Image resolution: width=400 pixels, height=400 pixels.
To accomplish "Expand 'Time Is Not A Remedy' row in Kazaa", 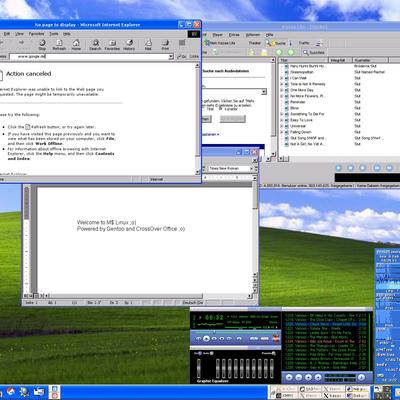I will point(282,84).
